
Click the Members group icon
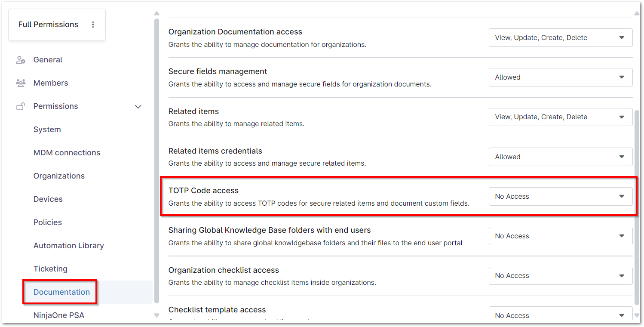point(21,83)
